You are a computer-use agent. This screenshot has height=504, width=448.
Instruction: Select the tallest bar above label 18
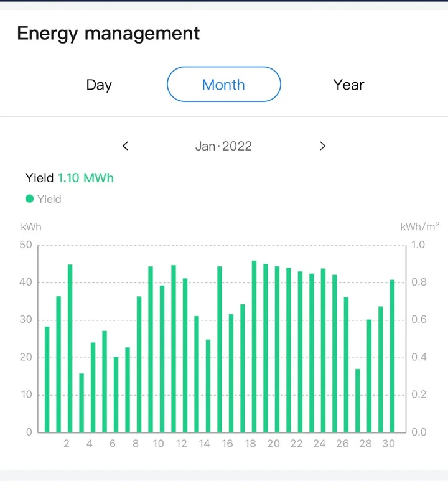254,347
